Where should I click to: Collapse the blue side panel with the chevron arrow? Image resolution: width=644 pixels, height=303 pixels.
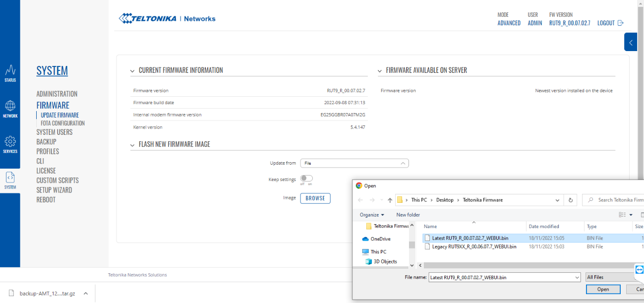[x=630, y=42]
